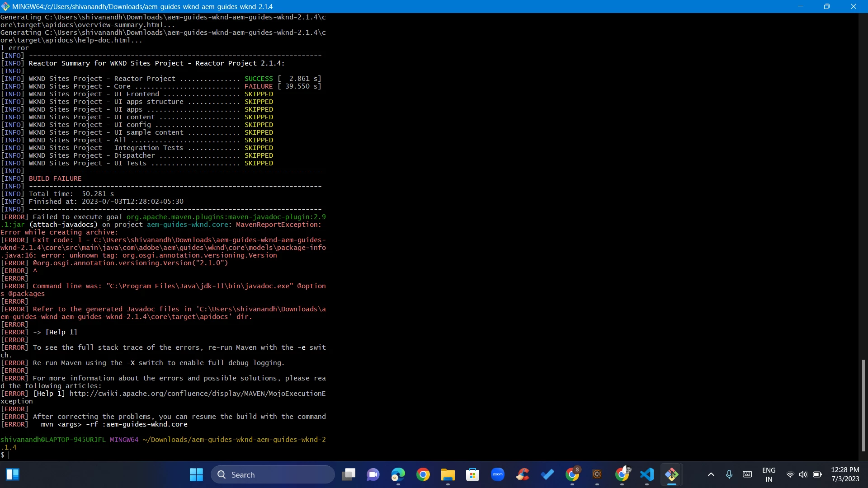Open Visual Studio Code from taskbar

(647, 474)
